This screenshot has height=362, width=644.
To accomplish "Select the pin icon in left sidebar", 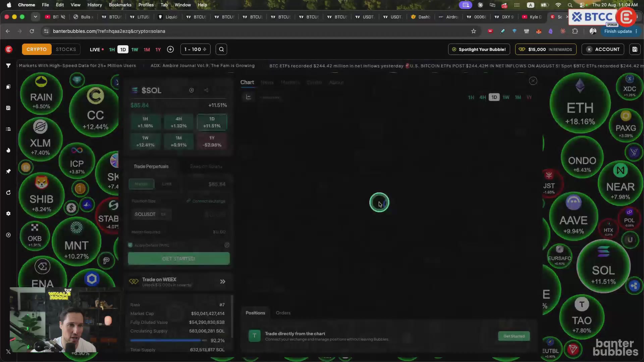I will (x=8, y=171).
